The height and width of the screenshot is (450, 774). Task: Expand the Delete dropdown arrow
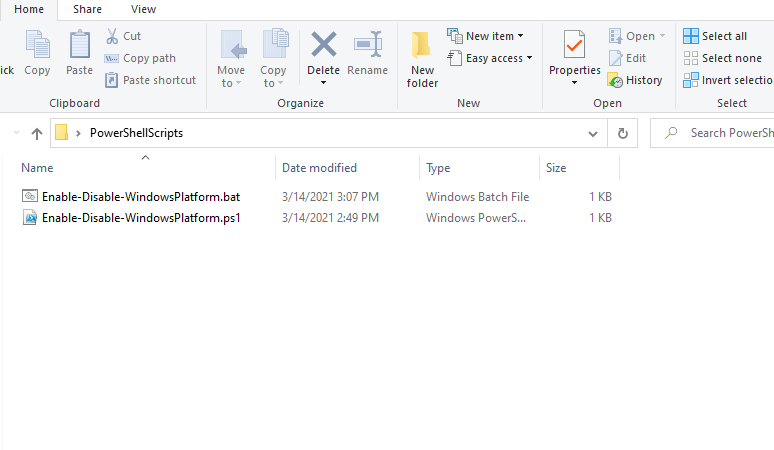(323, 83)
